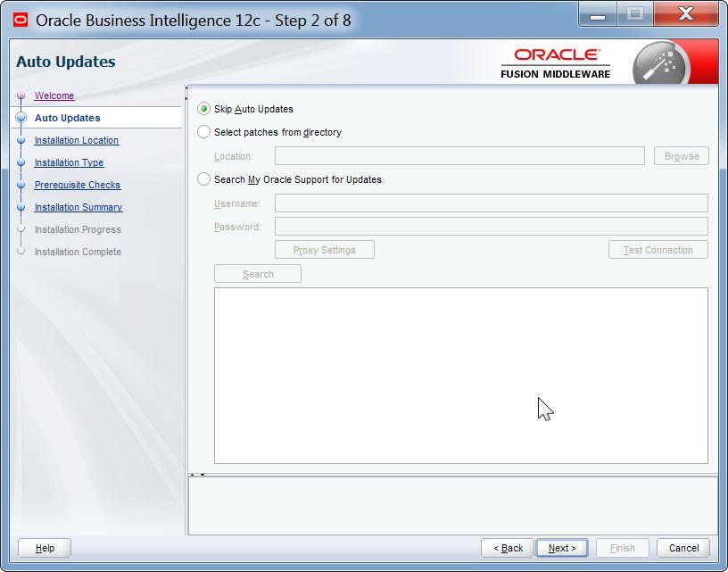
Task: Select the Skip Auto Updates radio button
Action: [203, 109]
